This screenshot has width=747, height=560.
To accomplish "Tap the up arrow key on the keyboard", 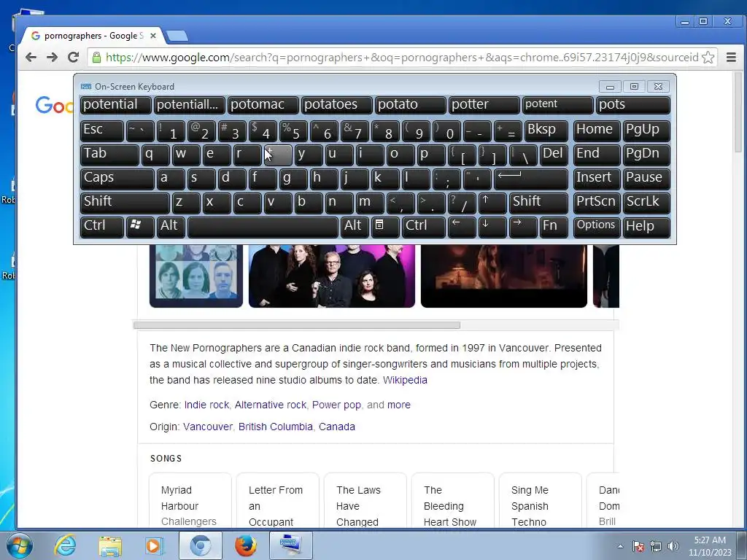I will (x=492, y=203).
